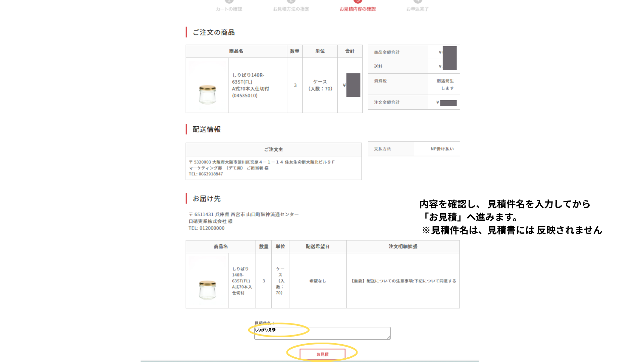Click product name in delivery destination table
The image size is (644, 362).
point(241,281)
